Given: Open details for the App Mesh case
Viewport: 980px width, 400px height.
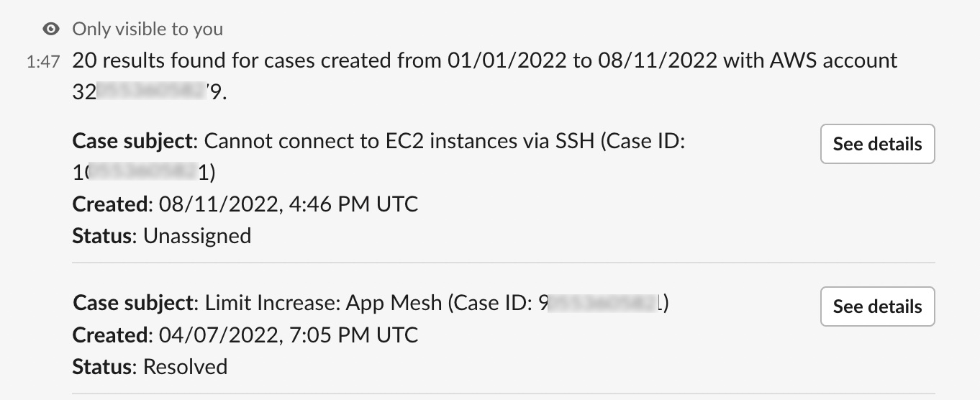Looking at the screenshot, I should (x=877, y=306).
